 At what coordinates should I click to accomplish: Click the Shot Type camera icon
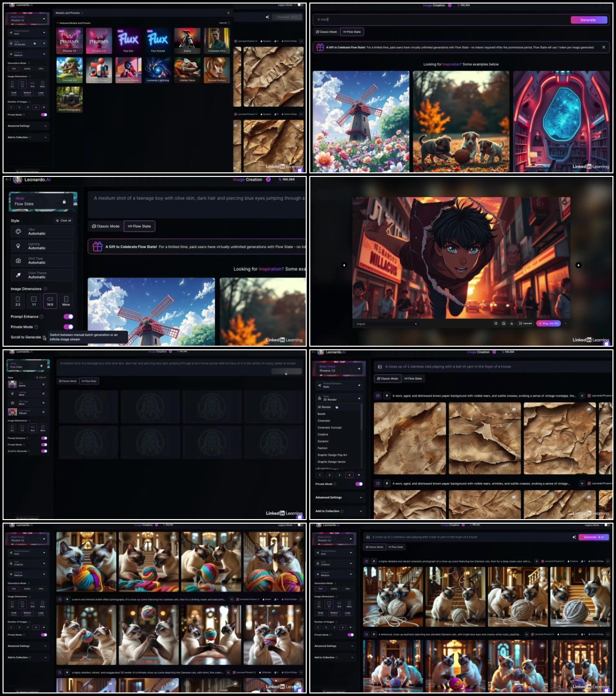[18, 261]
